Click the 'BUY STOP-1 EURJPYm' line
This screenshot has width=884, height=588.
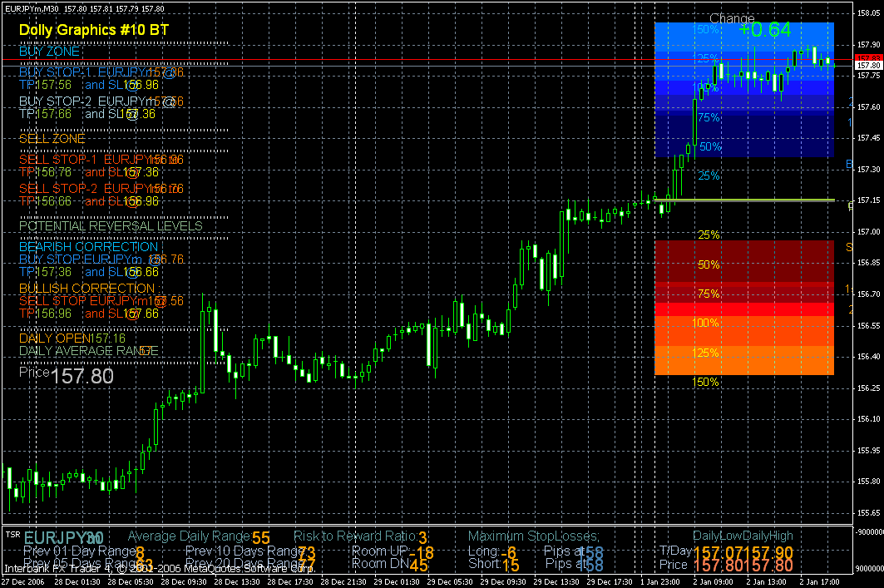[101, 72]
